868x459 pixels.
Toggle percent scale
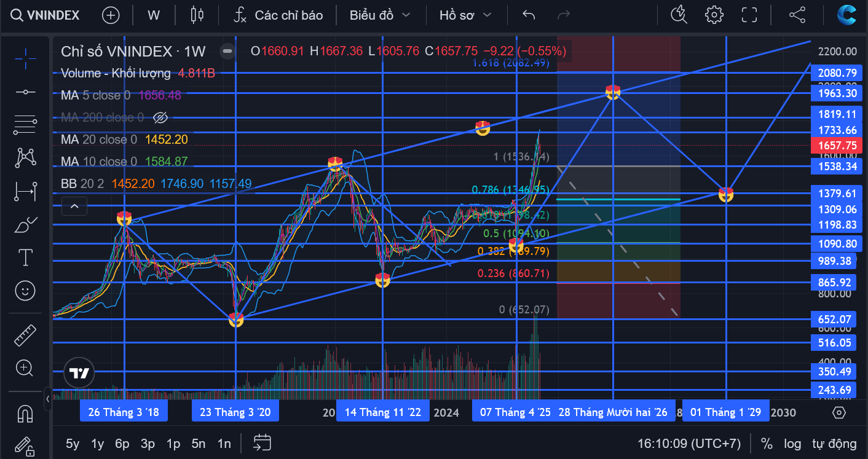coord(767,444)
